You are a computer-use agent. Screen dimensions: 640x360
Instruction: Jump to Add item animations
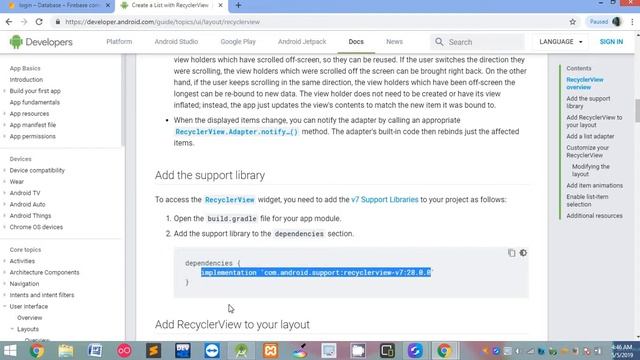(x=594, y=185)
